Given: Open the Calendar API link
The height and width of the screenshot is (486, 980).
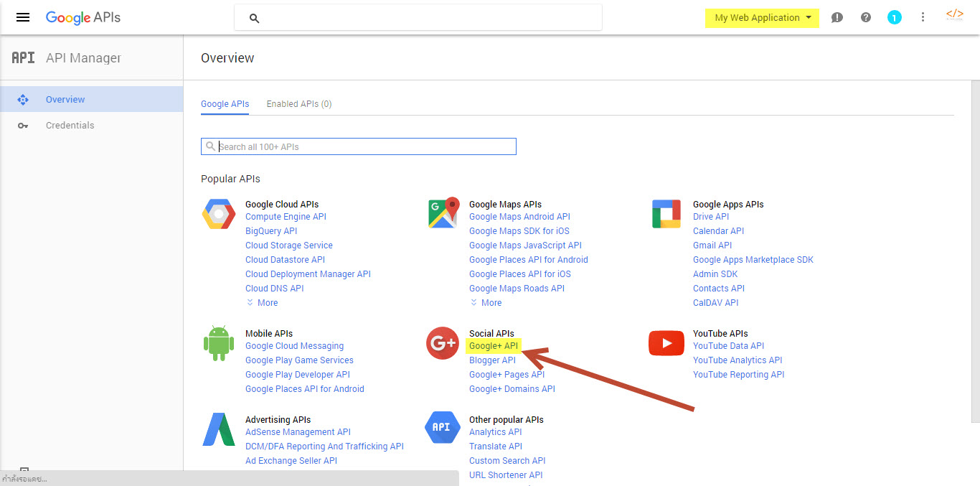Looking at the screenshot, I should click(718, 231).
